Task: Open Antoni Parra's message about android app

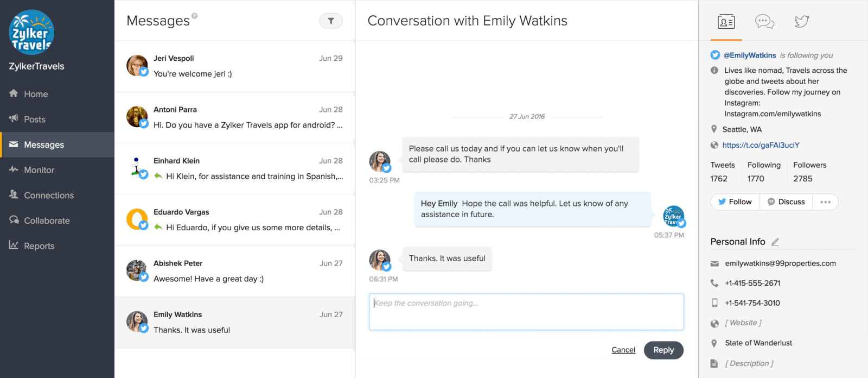Action: (x=234, y=117)
